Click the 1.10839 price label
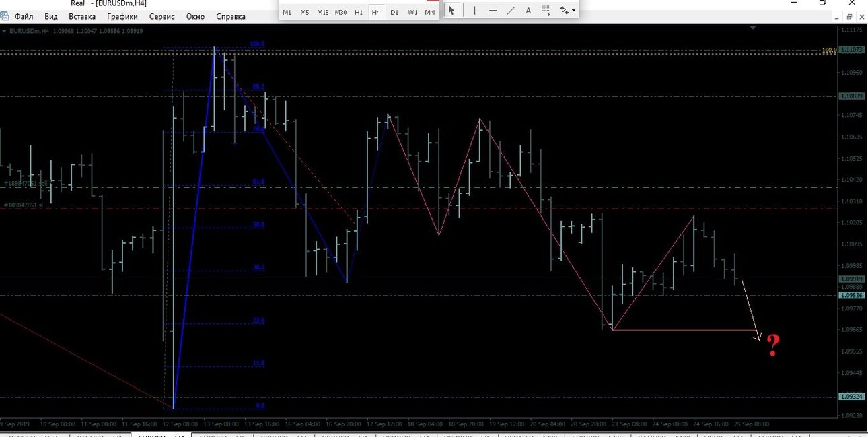The image size is (868, 437). [x=851, y=96]
